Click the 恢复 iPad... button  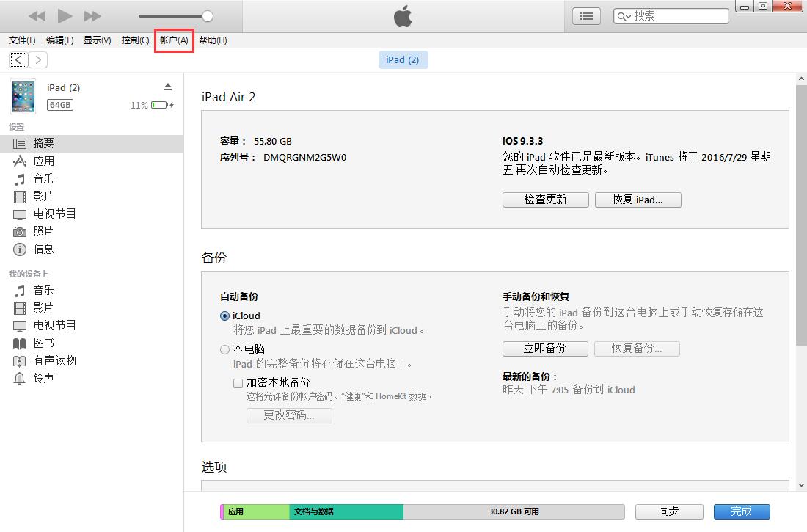click(x=638, y=200)
